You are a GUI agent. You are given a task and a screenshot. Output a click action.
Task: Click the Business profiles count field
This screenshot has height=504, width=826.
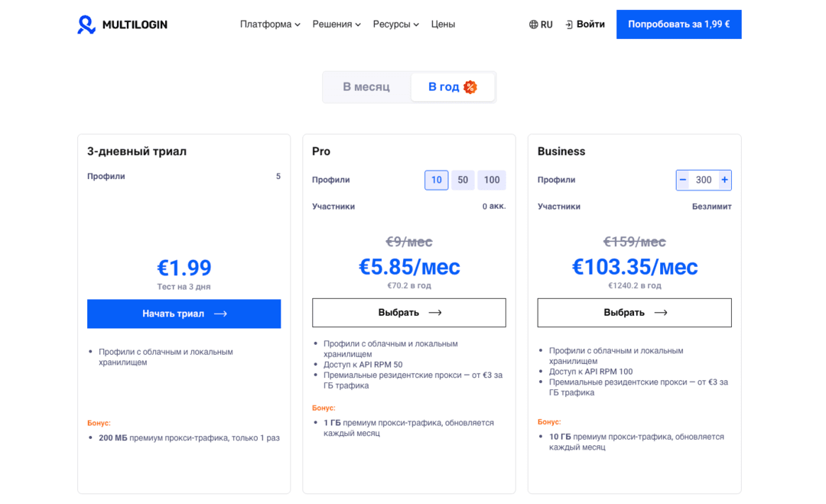(x=704, y=180)
